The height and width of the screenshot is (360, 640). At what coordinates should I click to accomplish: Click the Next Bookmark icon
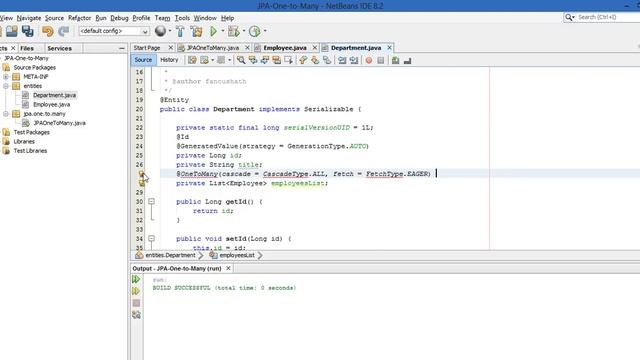pos(315,60)
